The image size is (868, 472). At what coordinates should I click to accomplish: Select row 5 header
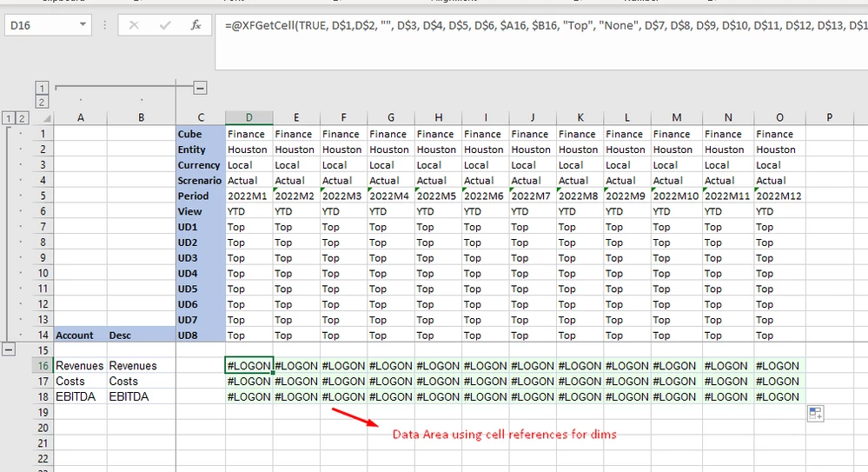(x=43, y=196)
